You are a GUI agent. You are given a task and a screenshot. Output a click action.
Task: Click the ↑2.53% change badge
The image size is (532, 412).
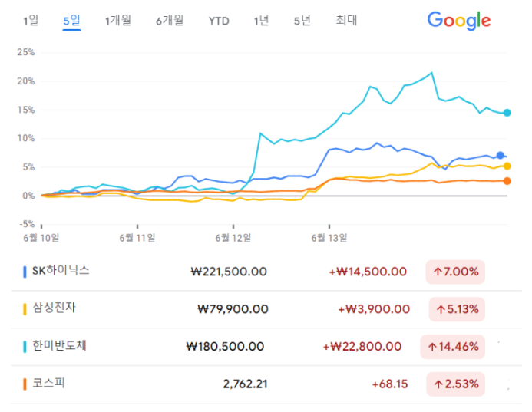click(x=455, y=384)
